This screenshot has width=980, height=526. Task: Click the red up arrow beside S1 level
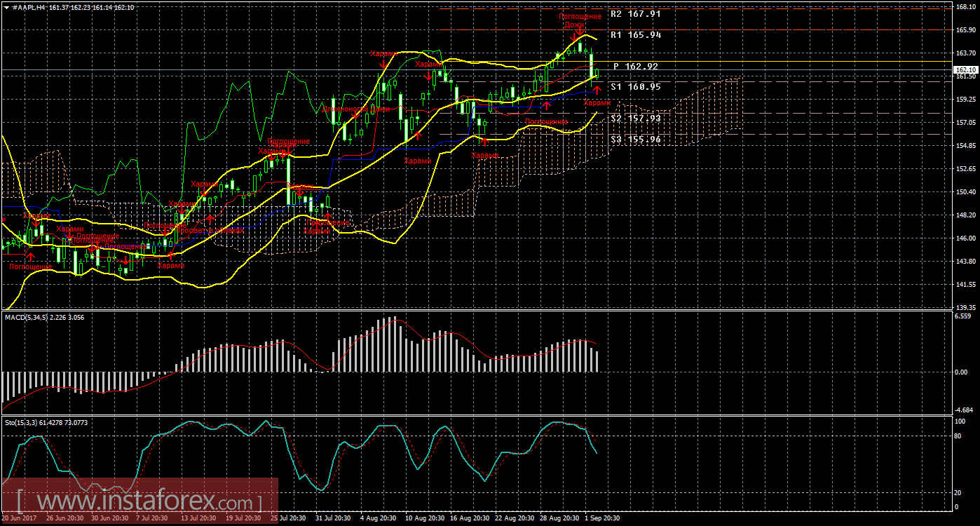point(597,90)
